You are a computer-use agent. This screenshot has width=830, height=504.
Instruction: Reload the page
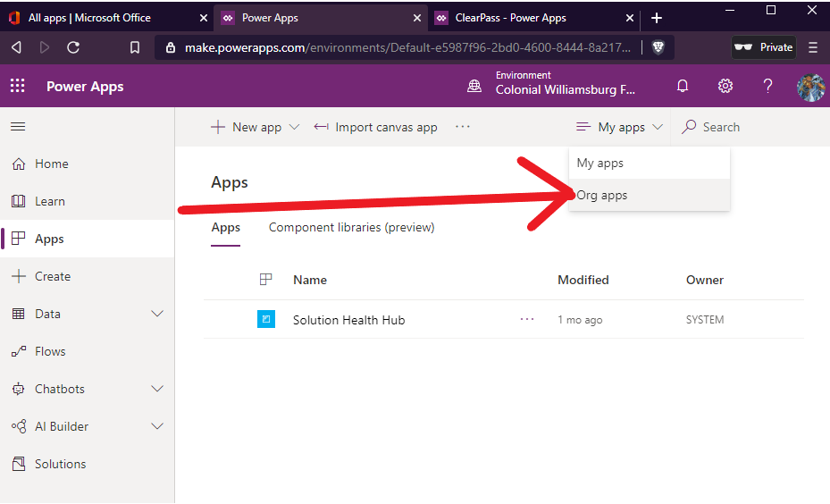pyautogui.click(x=73, y=47)
